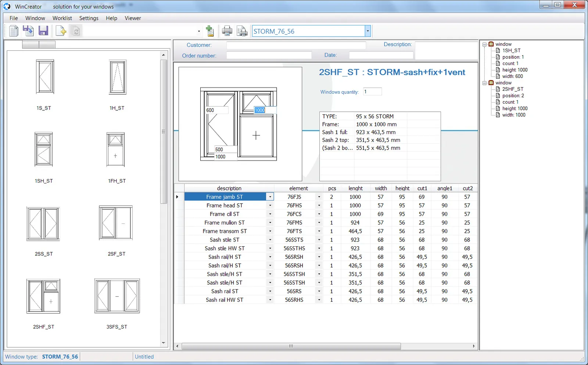Open the Worklist menu
The width and height of the screenshot is (588, 365).
click(62, 18)
